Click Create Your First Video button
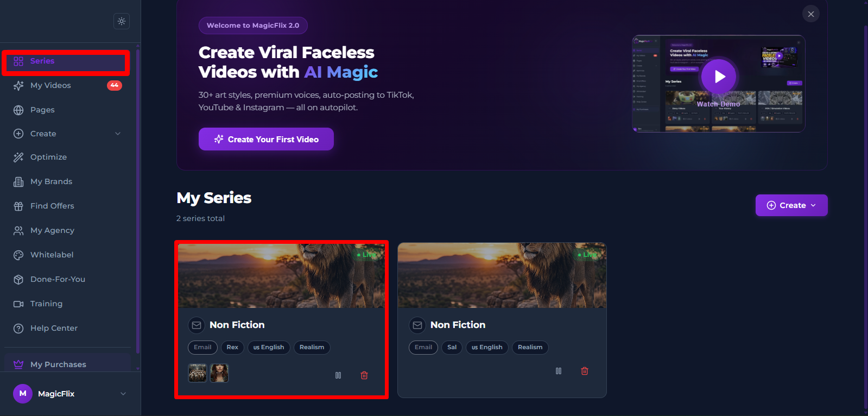 point(266,139)
